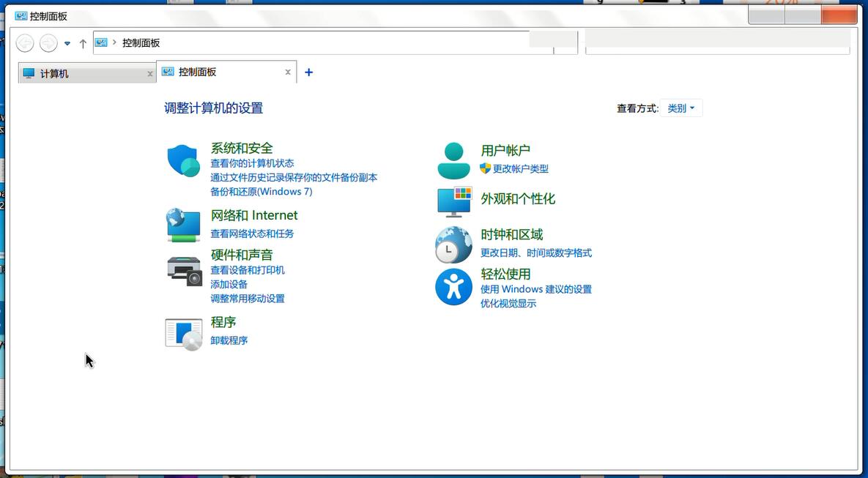This screenshot has width=868, height=478.
Task: Open the Ease of Access icon
Action: [x=453, y=286]
